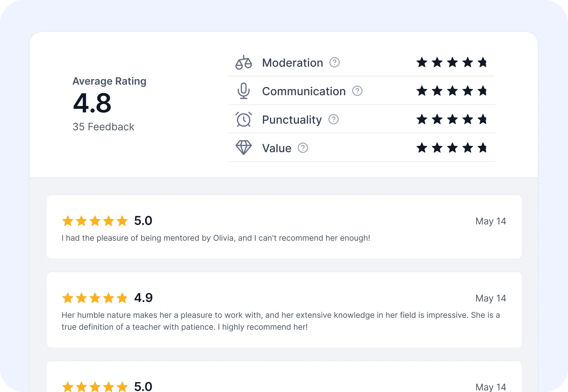Open the Value help question mark
Viewport: 568px width, 392px height.
click(x=303, y=148)
